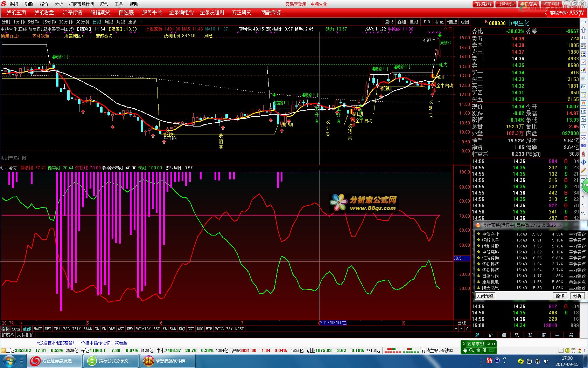Open the 功能 menu

click(x=29, y=4)
